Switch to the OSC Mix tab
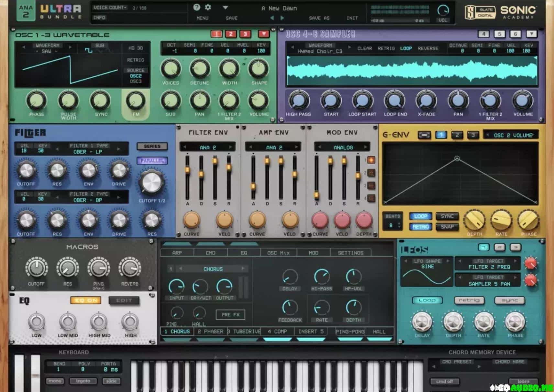The width and height of the screenshot is (554, 392). click(278, 253)
